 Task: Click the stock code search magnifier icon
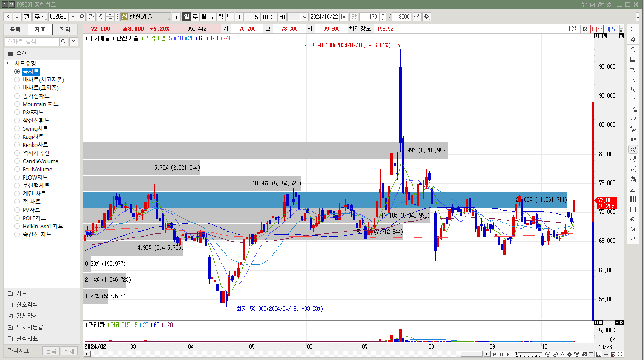click(81, 16)
